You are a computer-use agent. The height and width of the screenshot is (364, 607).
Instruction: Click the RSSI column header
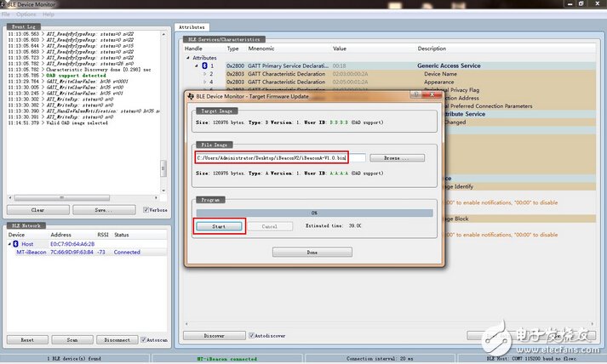tap(103, 235)
